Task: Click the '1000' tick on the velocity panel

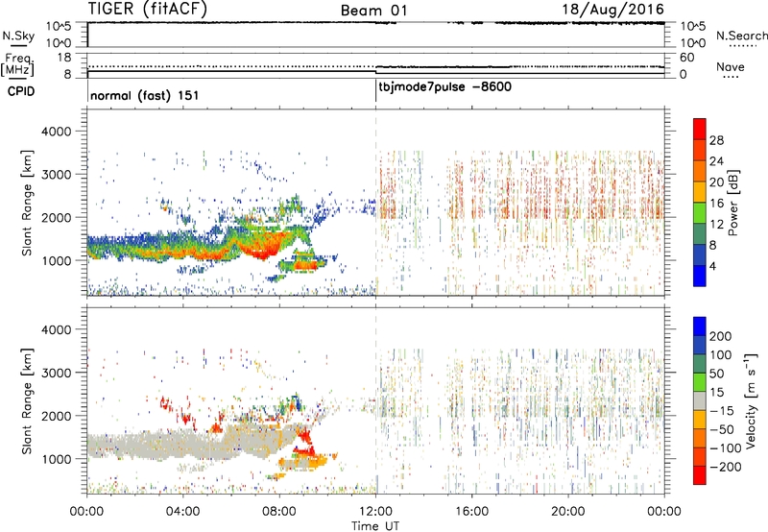Action: [x=56, y=459]
